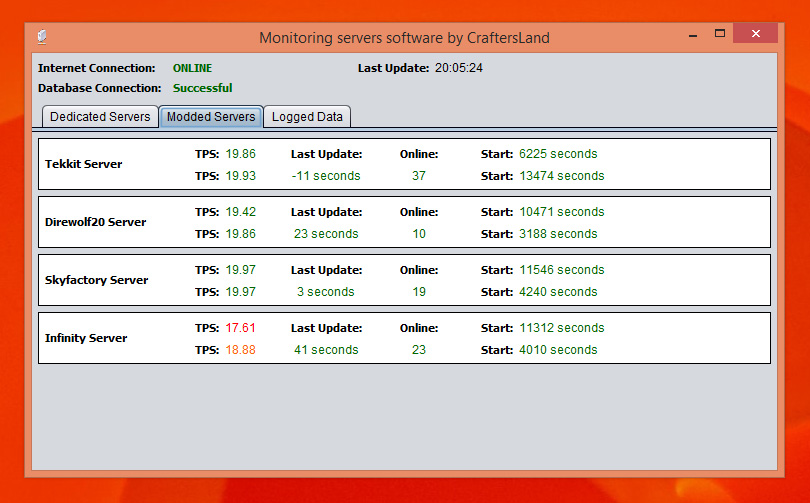
Task: Click the 20:05:24 last update time
Action: pos(459,68)
